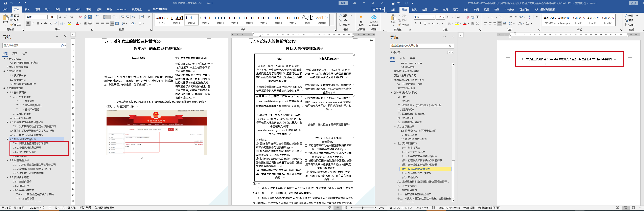Apply red font color in the left window
This screenshot has height=211, width=644.
click(x=77, y=23)
